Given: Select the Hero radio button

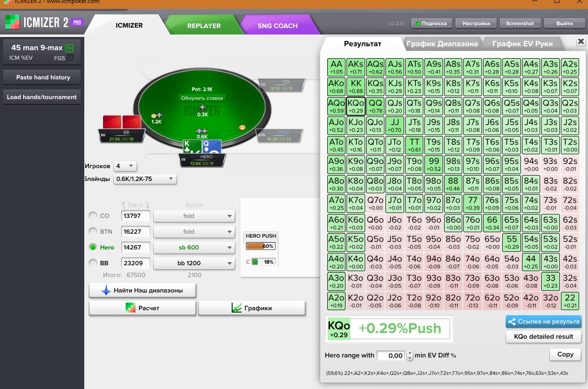Looking at the screenshot, I should [93, 247].
